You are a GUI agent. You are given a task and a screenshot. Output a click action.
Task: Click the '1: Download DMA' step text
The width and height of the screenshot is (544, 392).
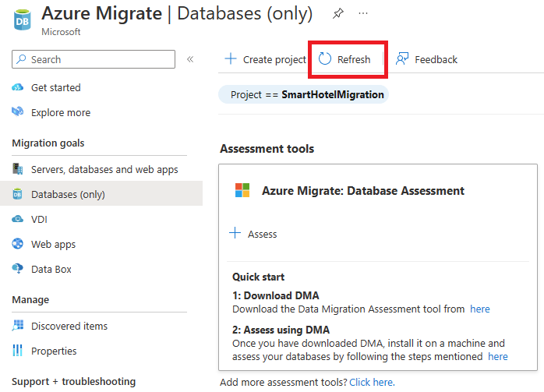point(276,295)
